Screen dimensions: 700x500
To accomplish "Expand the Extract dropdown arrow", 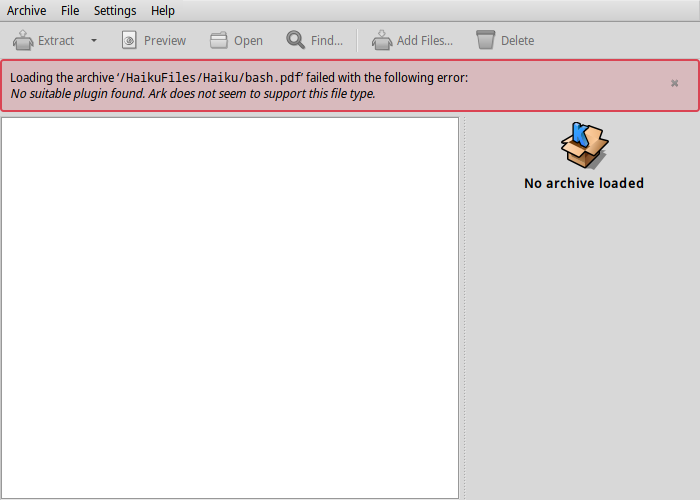I will [x=94, y=40].
